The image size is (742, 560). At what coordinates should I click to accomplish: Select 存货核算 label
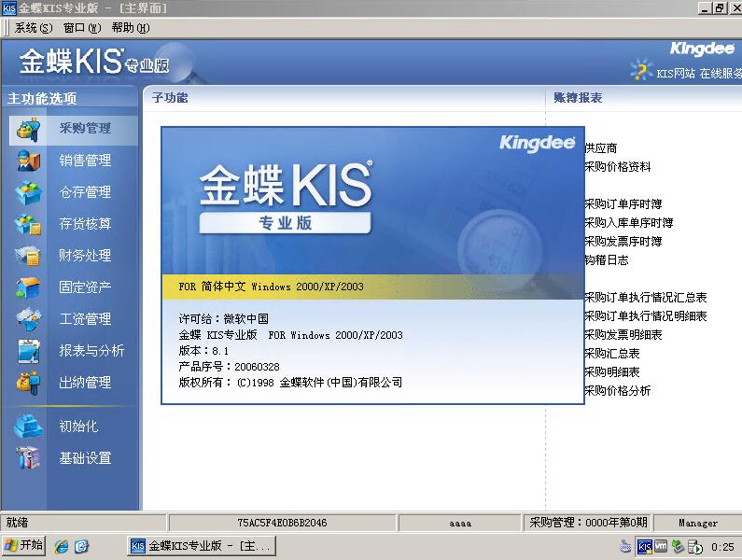point(85,223)
